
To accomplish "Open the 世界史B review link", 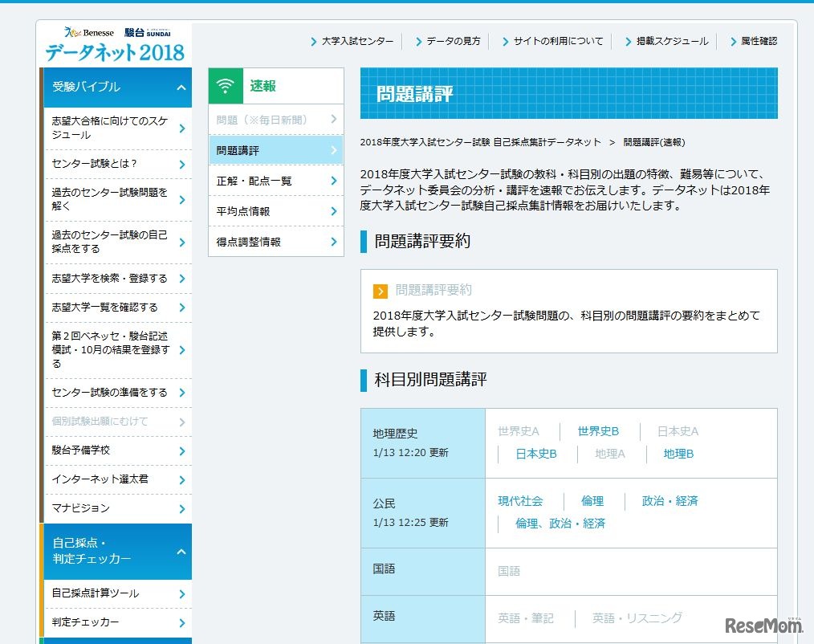I will pos(597,430).
